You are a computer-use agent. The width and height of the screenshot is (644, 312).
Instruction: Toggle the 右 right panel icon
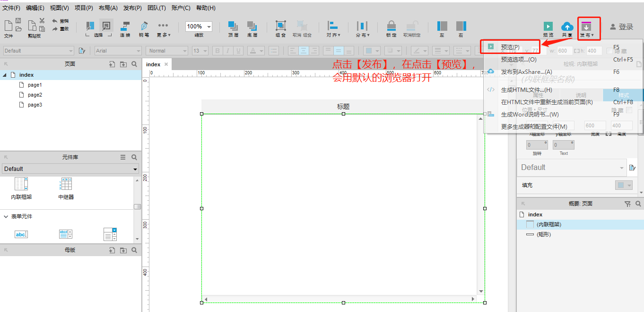pyautogui.click(x=461, y=26)
